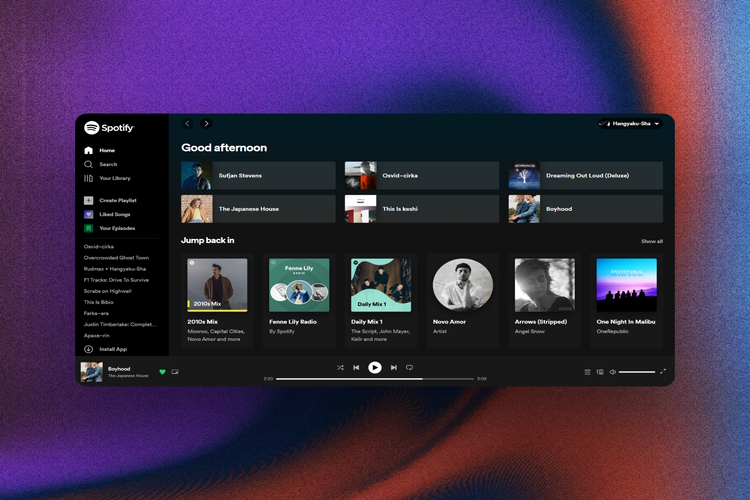Open Liked Songs heart icon
Screen dimensions: 750x500
pyautogui.click(x=88, y=214)
